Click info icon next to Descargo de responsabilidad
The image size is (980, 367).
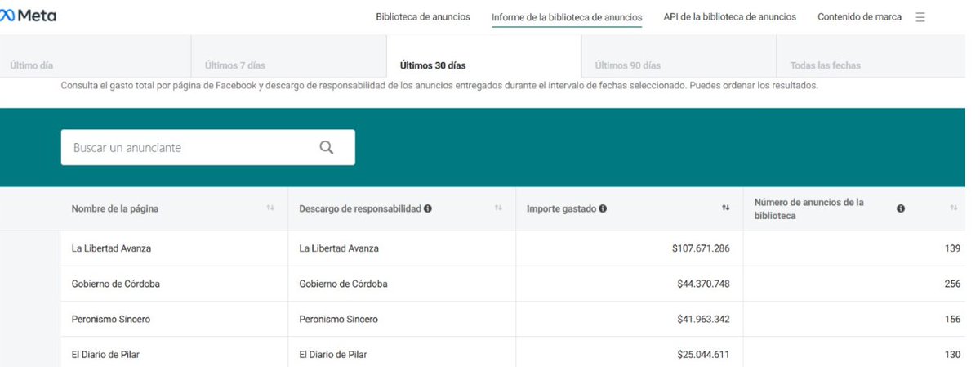click(x=428, y=208)
